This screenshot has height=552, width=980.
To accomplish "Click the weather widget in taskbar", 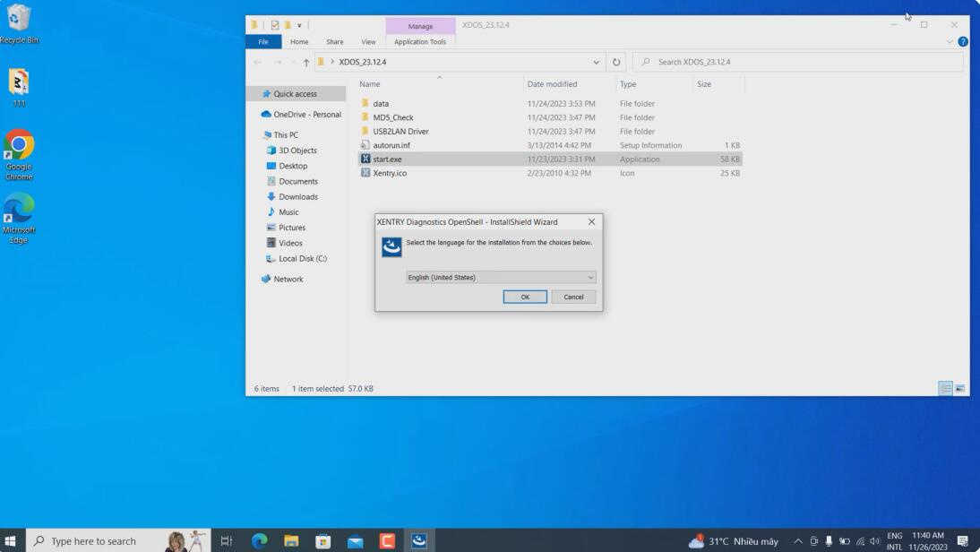I will 734,540.
